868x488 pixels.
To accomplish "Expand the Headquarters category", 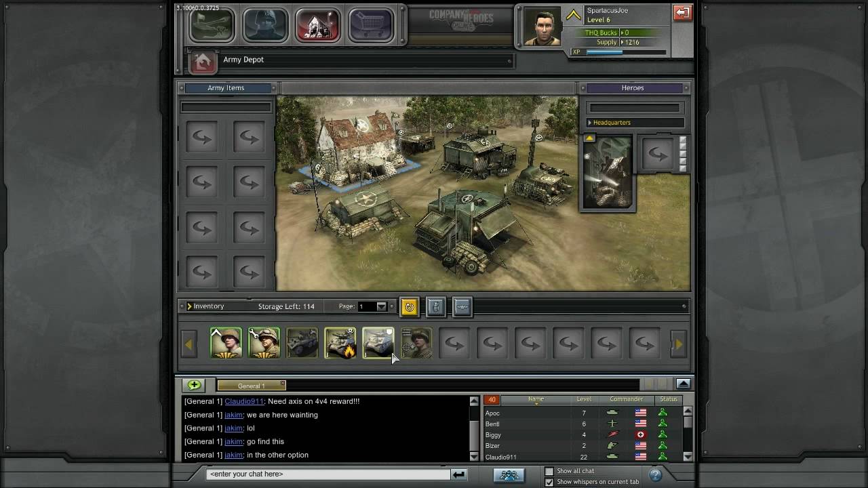I will [x=635, y=123].
